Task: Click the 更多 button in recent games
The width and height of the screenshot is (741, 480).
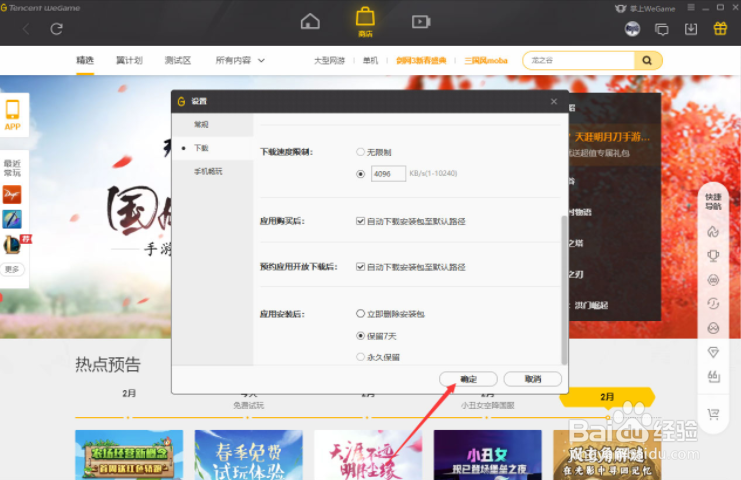Action: click(12, 269)
